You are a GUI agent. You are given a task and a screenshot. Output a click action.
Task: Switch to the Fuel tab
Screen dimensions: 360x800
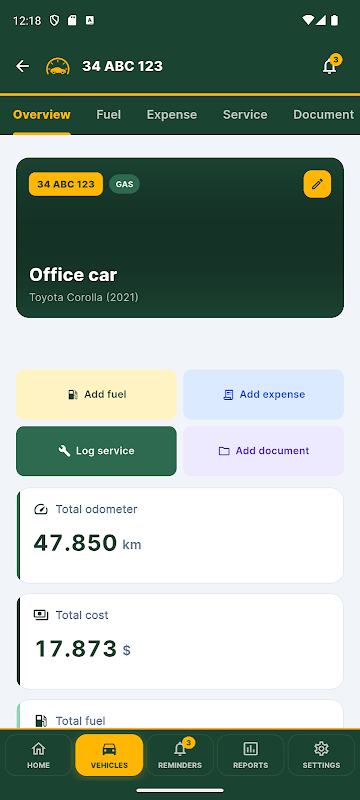pyautogui.click(x=109, y=115)
